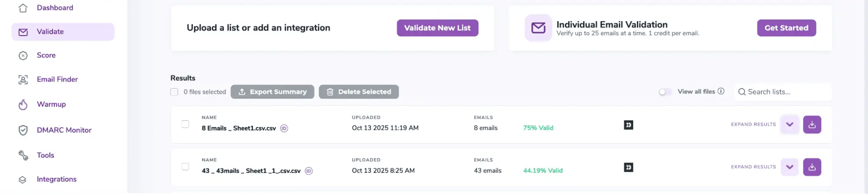868x194 pixels.
Task: Click download icon for 8 Emails list
Action: click(x=812, y=125)
